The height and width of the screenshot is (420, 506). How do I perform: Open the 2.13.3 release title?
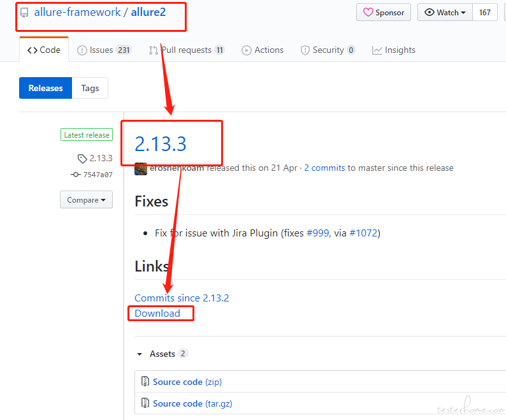[161, 143]
